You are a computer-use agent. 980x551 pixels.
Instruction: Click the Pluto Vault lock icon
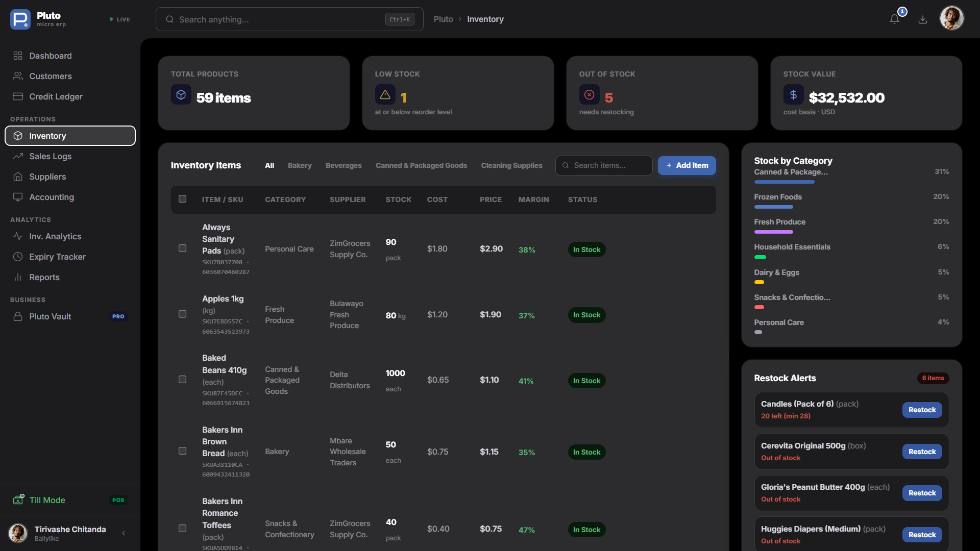click(18, 316)
